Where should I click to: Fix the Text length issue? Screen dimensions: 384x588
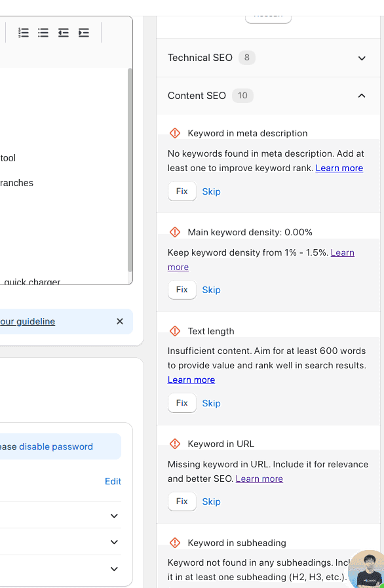[182, 403]
